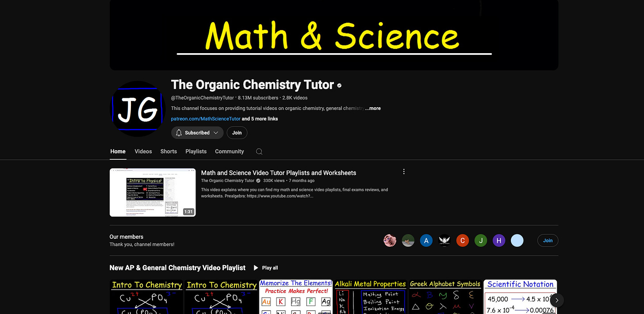Open the Shorts tab
This screenshot has height=314, width=644.
tap(169, 151)
